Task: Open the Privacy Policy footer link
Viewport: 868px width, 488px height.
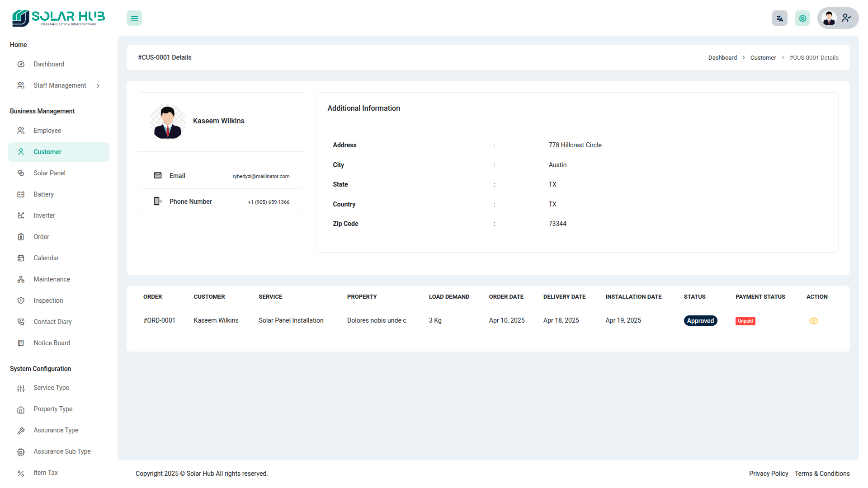Action: pyautogui.click(x=768, y=474)
